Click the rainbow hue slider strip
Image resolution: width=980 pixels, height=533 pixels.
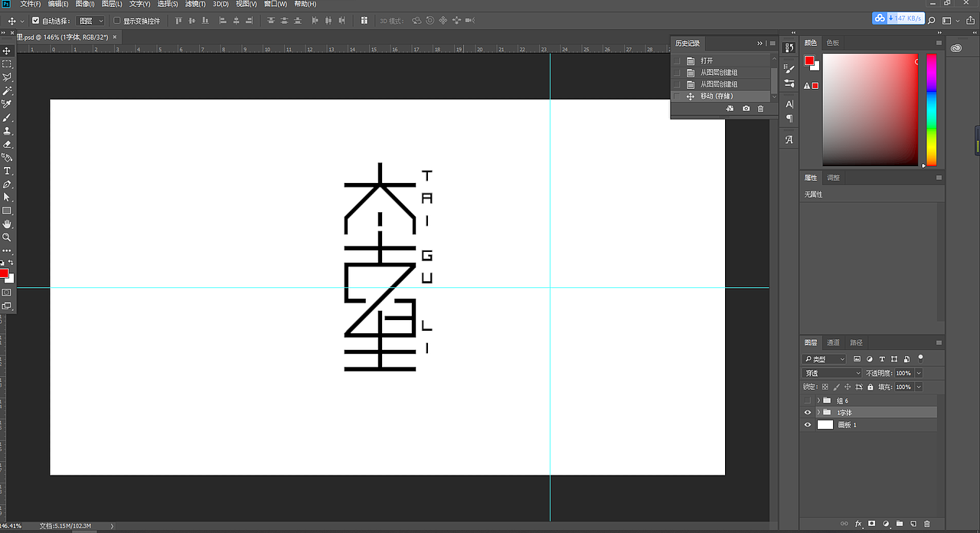(932, 110)
